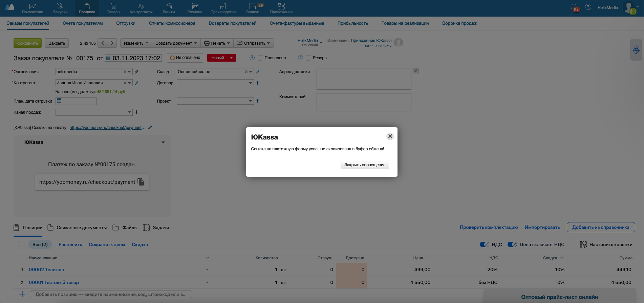Open the 00002 Телефон item link
This screenshot has width=644, height=303.
46,269
